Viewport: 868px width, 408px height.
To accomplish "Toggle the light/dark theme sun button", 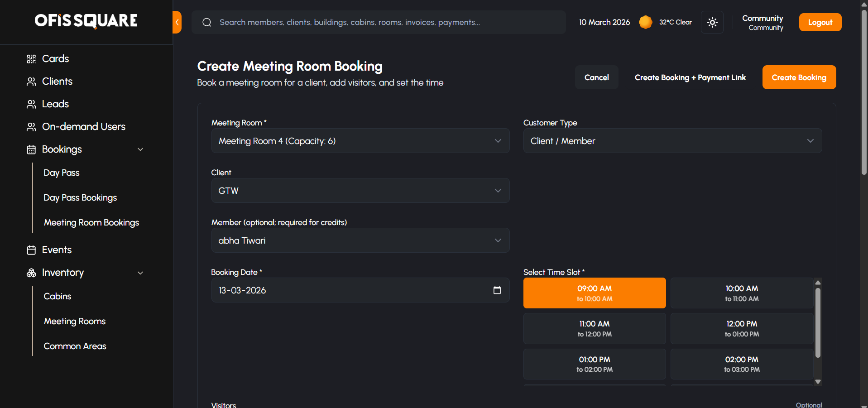I will [x=712, y=22].
